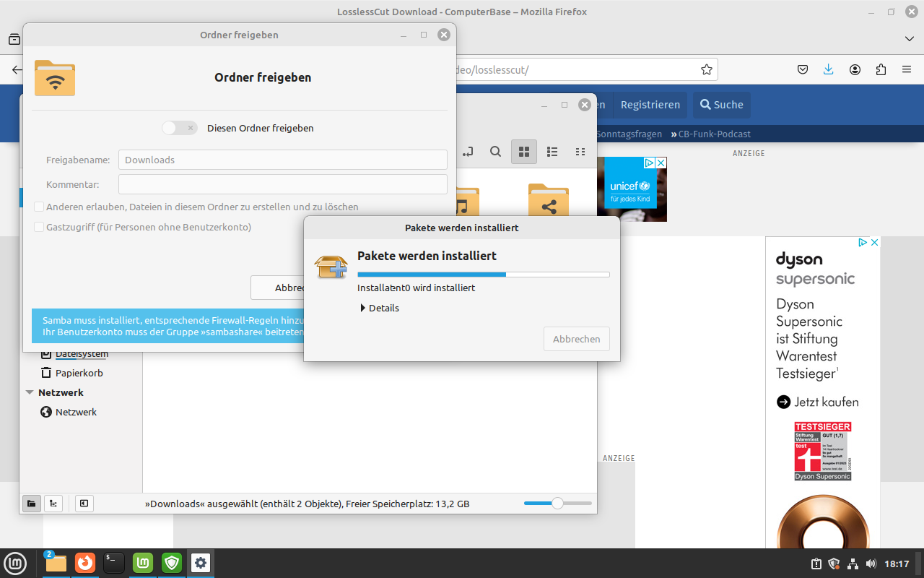The width and height of the screenshot is (924, 578).
Task: Click the Kommentar input field
Action: point(283,184)
